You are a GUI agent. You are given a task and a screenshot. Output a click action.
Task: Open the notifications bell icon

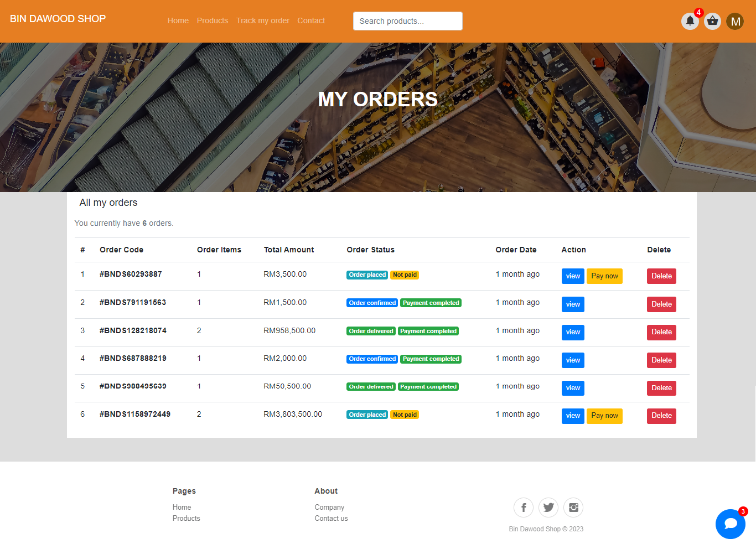click(690, 22)
